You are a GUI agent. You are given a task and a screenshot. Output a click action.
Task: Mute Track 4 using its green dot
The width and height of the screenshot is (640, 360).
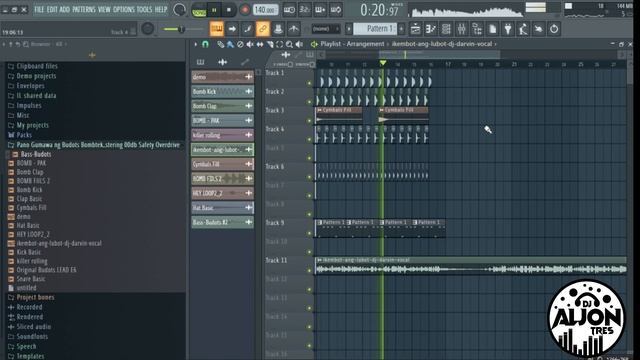pos(309,140)
